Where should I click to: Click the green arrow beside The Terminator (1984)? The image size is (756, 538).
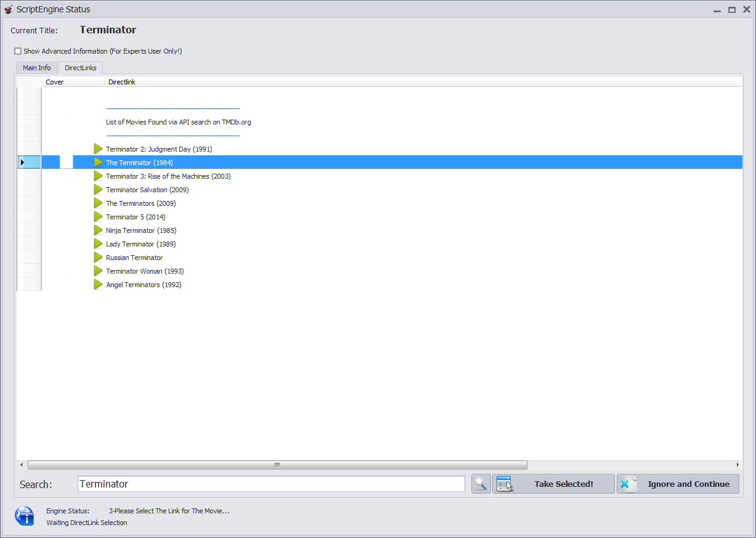click(98, 163)
